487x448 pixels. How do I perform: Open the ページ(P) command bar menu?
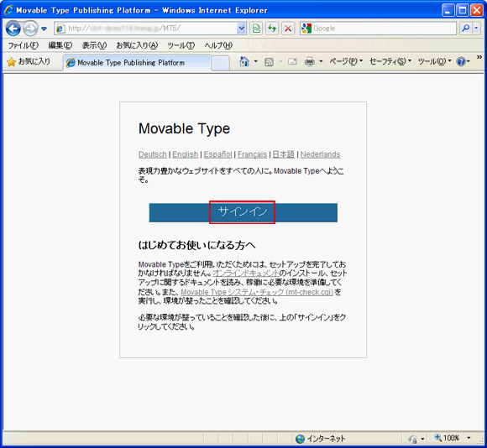tap(346, 61)
